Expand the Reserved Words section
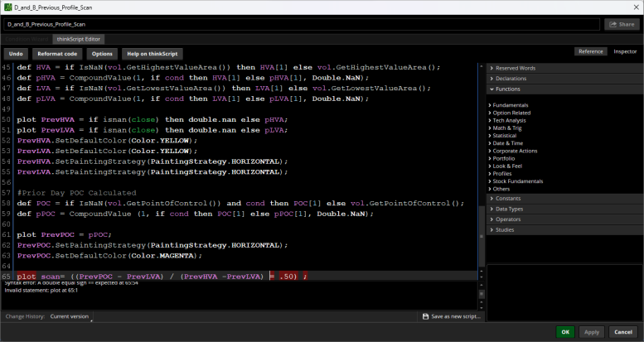 pos(515,67)
